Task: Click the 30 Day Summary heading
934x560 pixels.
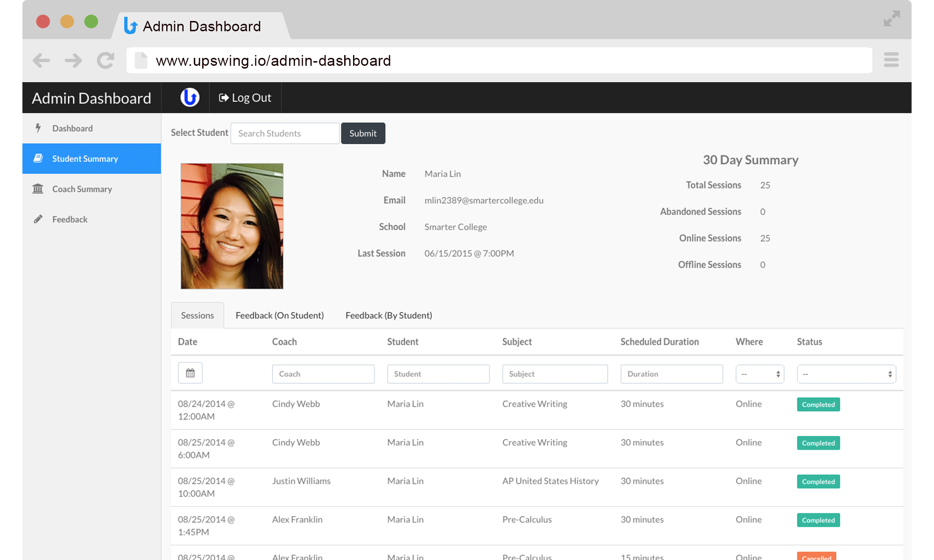Action: pyautogui.click(x=750, y=160)
